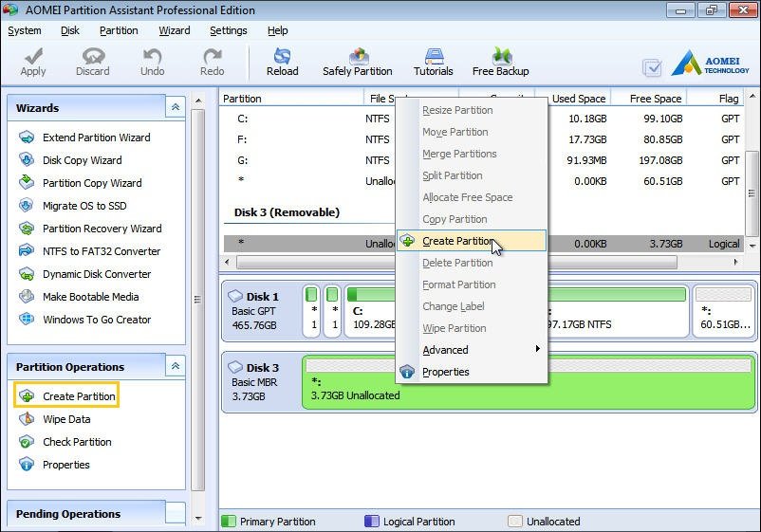Click Format Partition context menu entry
Screen dimensions: 761x532
tap(472, 284)
